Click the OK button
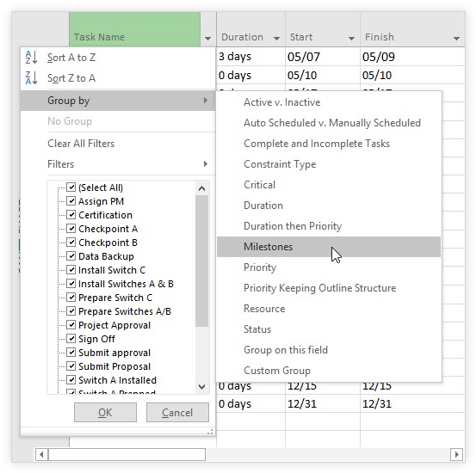The width and height of the screenshot is (476, 473). [x=105, y=412]
